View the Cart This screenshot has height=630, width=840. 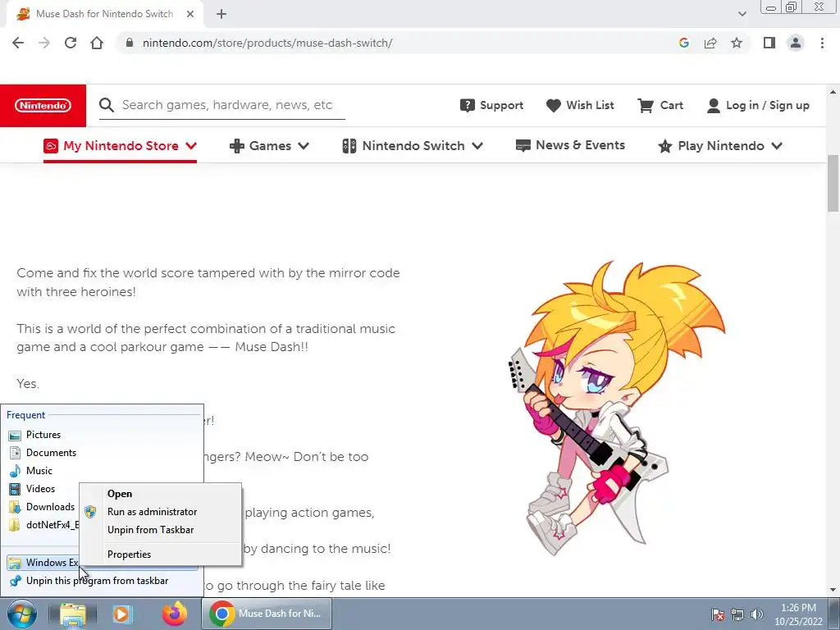660,105
